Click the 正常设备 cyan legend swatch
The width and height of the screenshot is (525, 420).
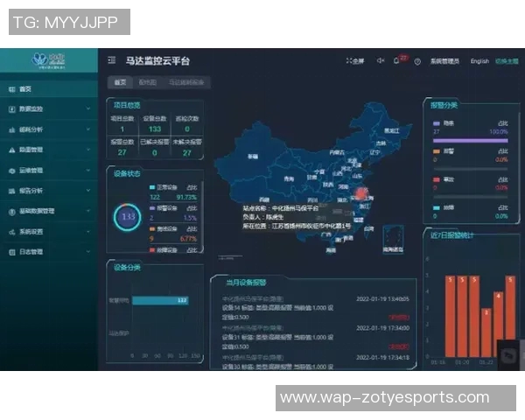point(152,187)
